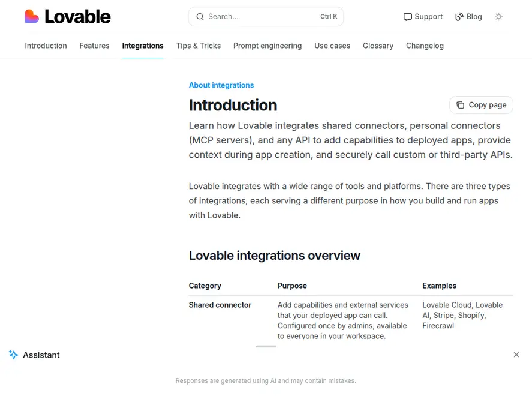Screen dimensions: 532x399
Task: Select the Glossary tab
Action: 378,46
